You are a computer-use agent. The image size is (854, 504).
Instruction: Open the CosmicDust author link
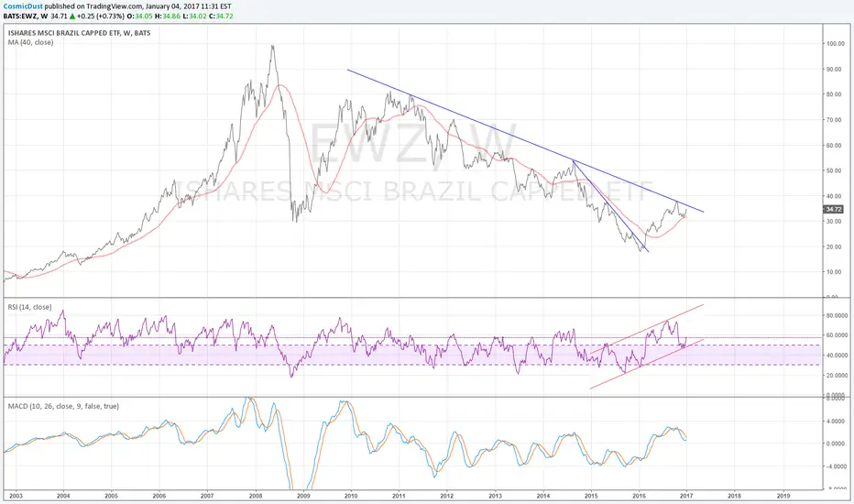[x=23, y=6]
